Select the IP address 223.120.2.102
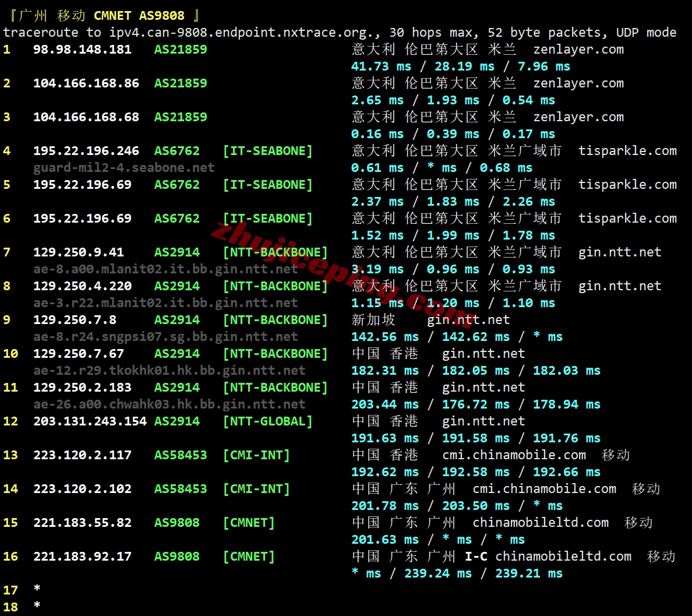Viewport: 692px width, 616px height. (x=83, y=489)
